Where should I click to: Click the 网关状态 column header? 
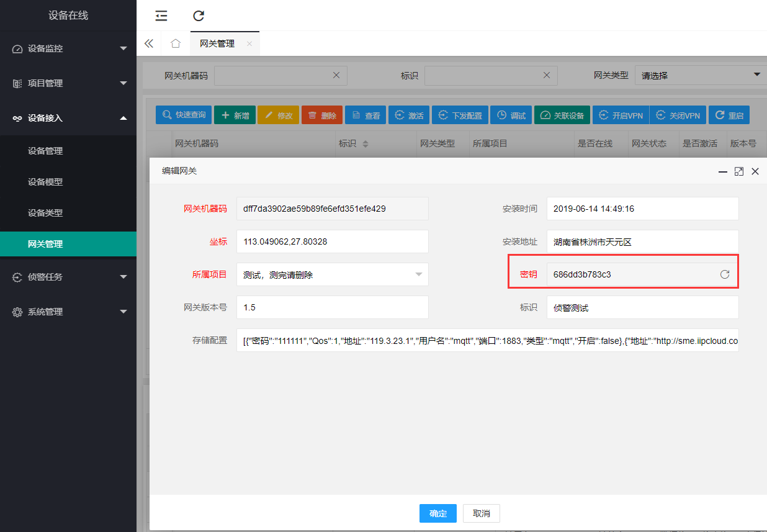pos(649,143)
